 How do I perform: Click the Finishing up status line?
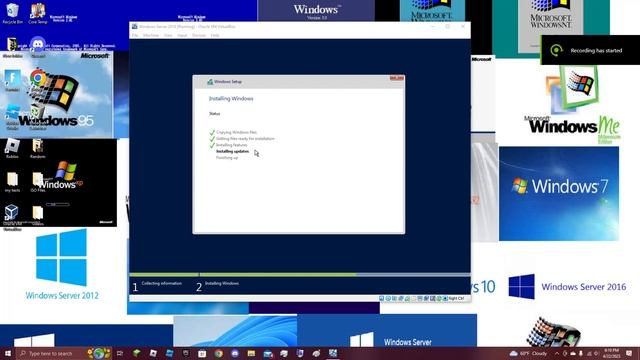click(x=227, y=158)
